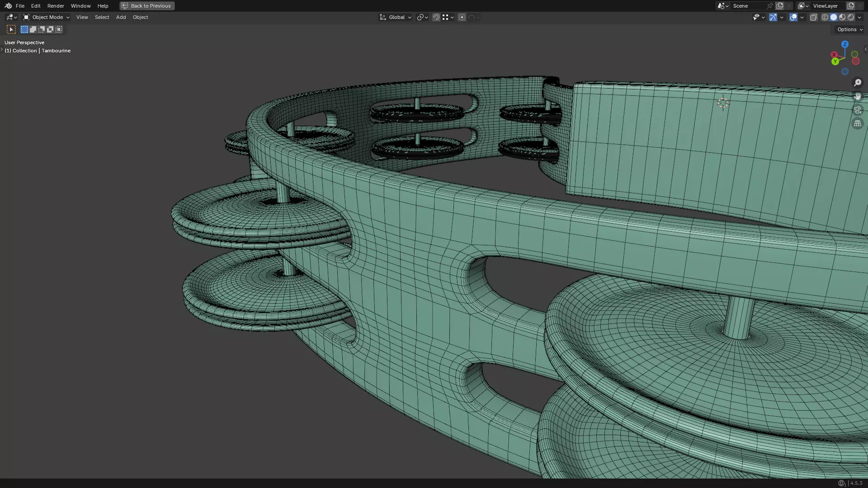868x488 pixels.
Task: Toggle viewport overlays display
Action: click(x=793, y=17)
